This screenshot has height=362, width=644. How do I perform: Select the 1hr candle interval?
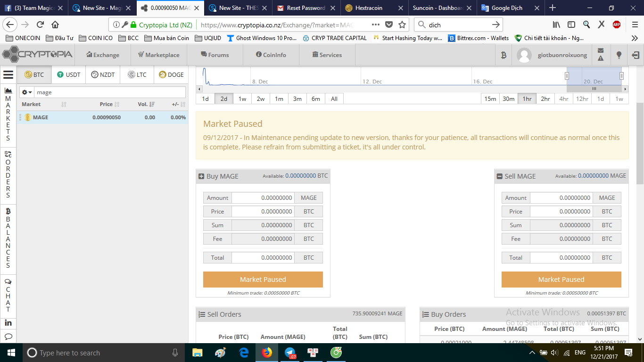tap(527, 99)
